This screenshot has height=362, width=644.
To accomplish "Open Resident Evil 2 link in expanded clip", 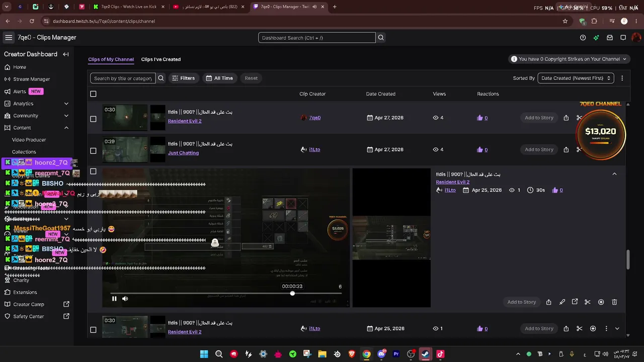I will (453, 182).
